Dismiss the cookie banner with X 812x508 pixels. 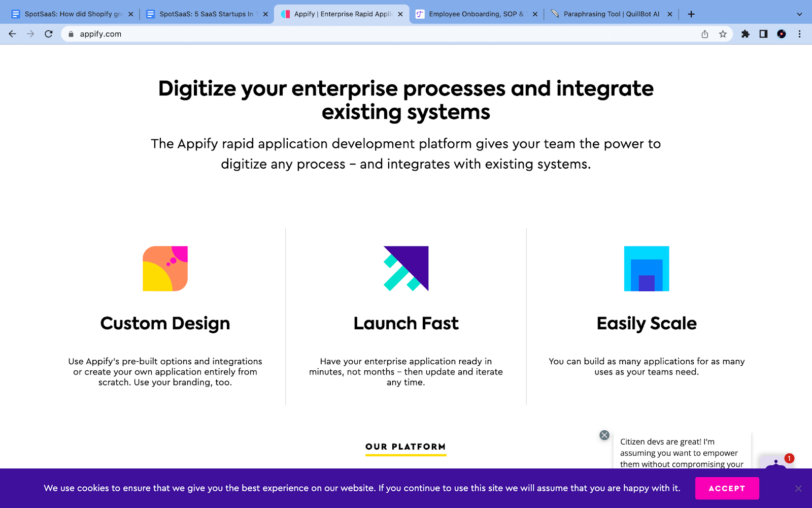(x=798, y=489)
